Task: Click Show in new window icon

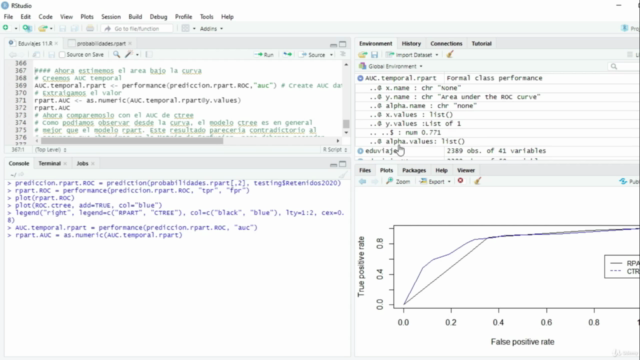Action: (x=36, y=55)
